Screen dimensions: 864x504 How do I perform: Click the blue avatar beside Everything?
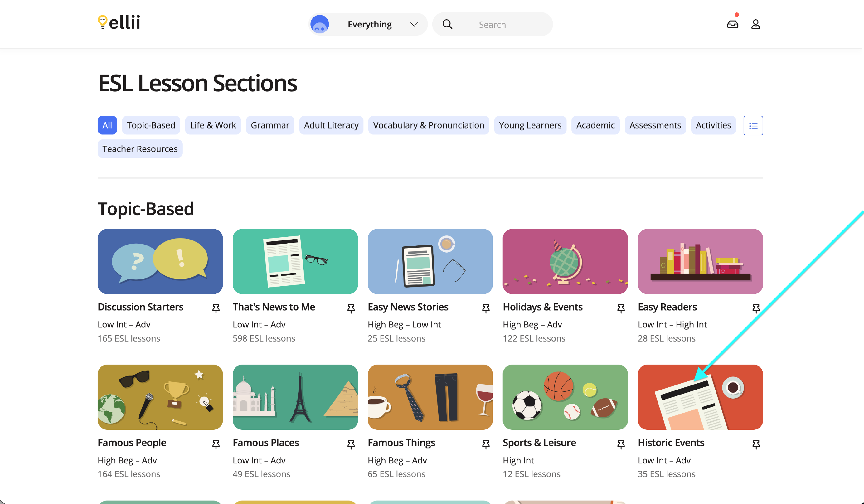coord(320,24)
